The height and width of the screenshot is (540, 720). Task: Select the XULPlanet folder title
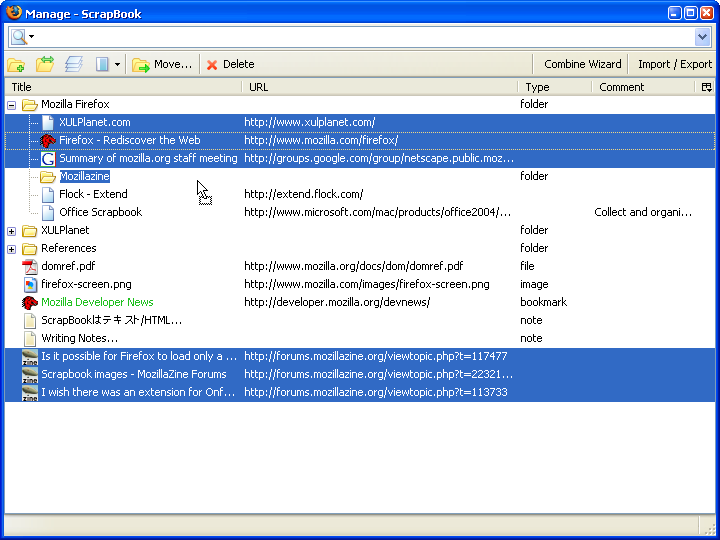[65, 230]
